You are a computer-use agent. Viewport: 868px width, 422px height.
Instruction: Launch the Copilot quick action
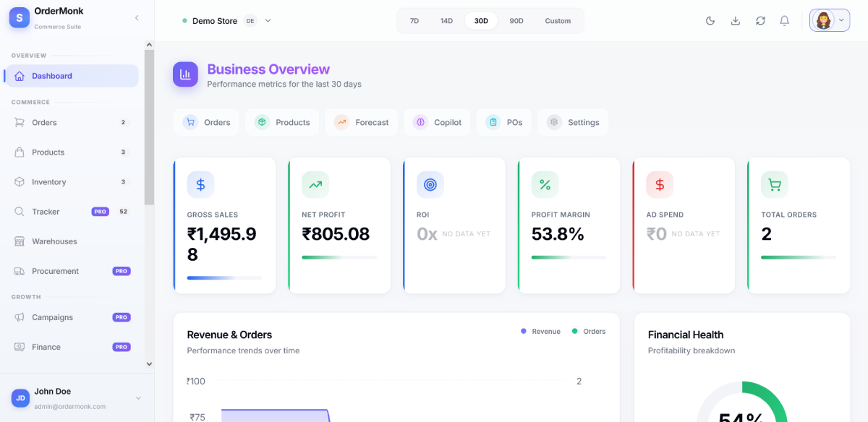[x=437, y=122]
